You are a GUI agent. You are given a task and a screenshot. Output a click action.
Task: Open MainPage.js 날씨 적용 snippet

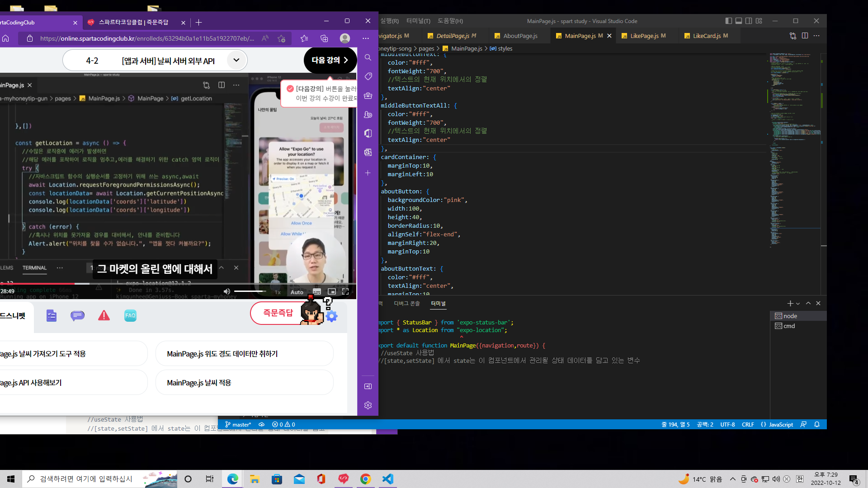coord(244,383)
